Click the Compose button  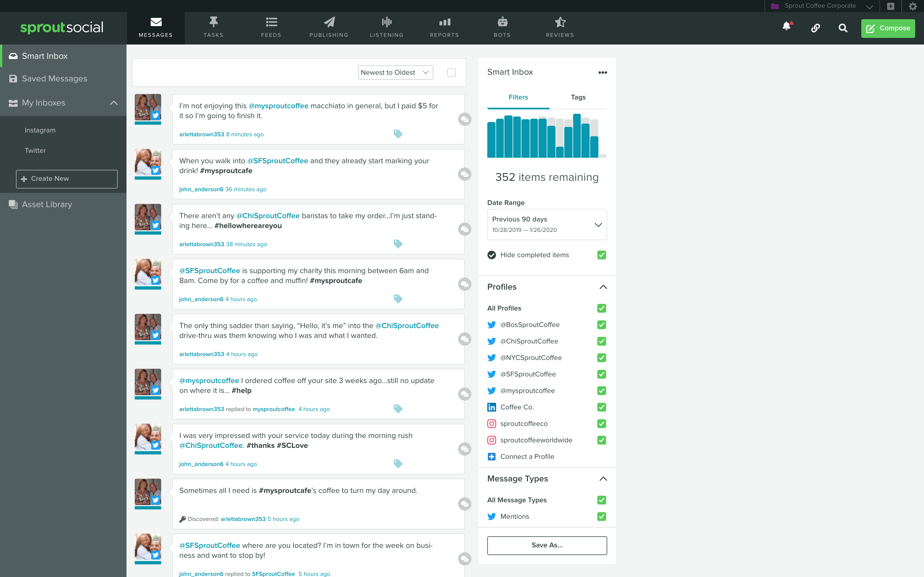888,28
